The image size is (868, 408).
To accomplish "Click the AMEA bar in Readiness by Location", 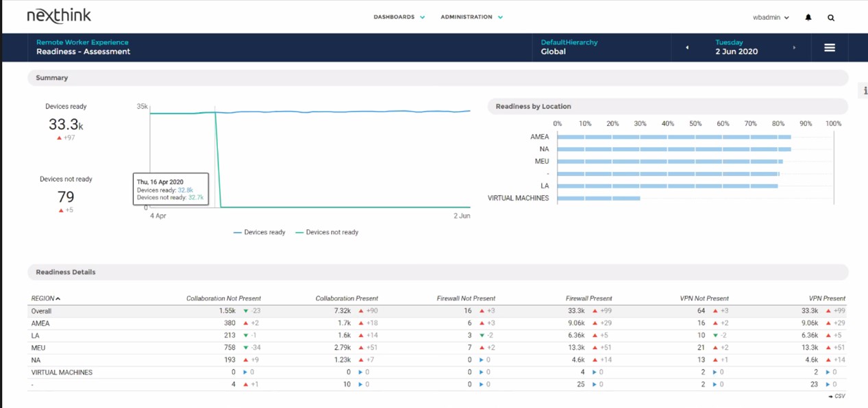I will click(x=673, y=137).
